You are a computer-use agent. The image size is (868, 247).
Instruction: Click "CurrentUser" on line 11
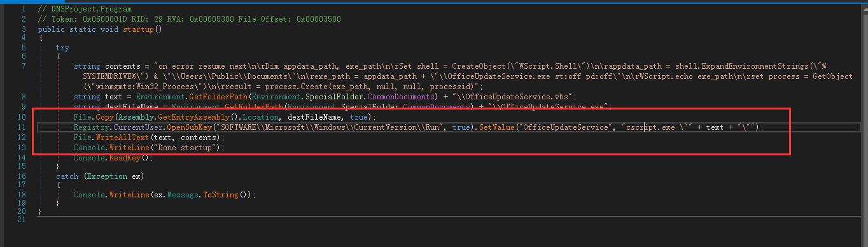click(x=138, y=127)
